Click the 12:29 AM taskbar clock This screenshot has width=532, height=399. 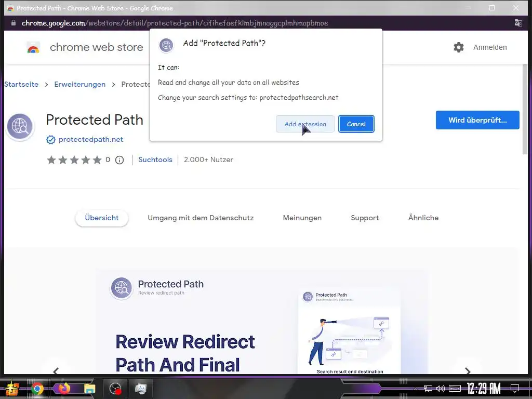point(484,389)
